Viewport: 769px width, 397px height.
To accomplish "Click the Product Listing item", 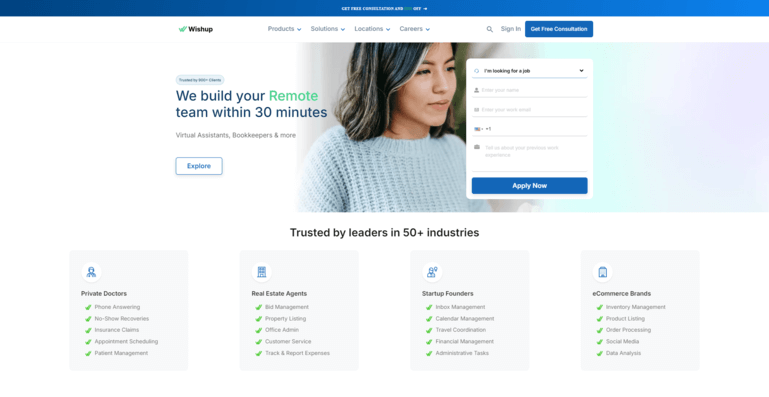I will tap(625, 318).
